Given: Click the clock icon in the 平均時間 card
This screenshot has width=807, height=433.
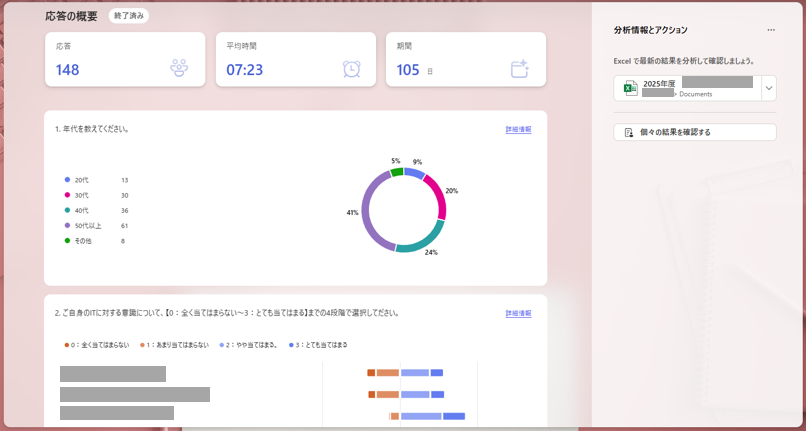Looking at the screenshot, I should 351,68.
